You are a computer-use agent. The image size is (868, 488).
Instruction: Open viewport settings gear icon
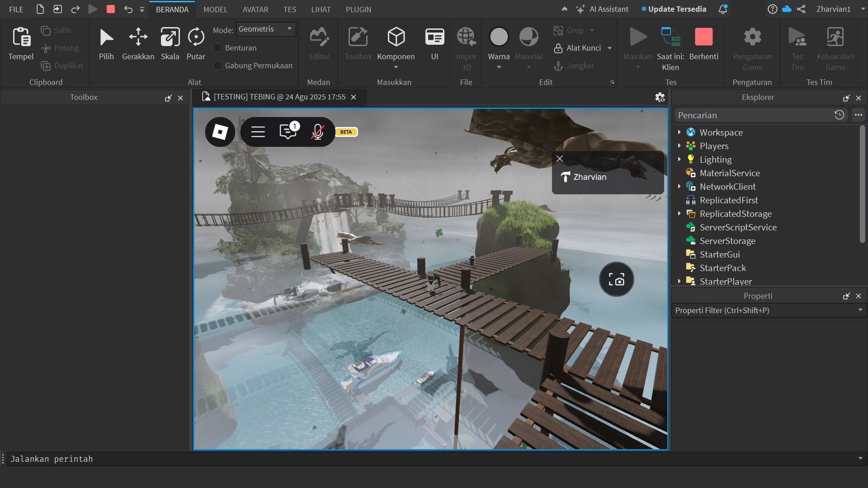(660, 97)
